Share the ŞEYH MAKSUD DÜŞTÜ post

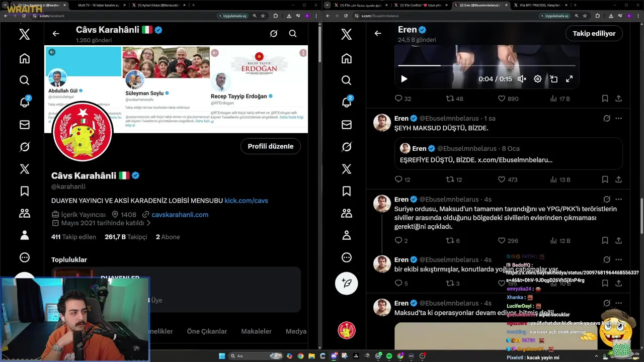pyautogui.click(x=619, y=179)
